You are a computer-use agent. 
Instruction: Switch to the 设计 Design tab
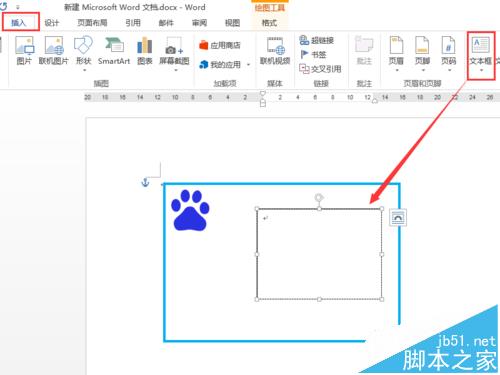[52, 23]
